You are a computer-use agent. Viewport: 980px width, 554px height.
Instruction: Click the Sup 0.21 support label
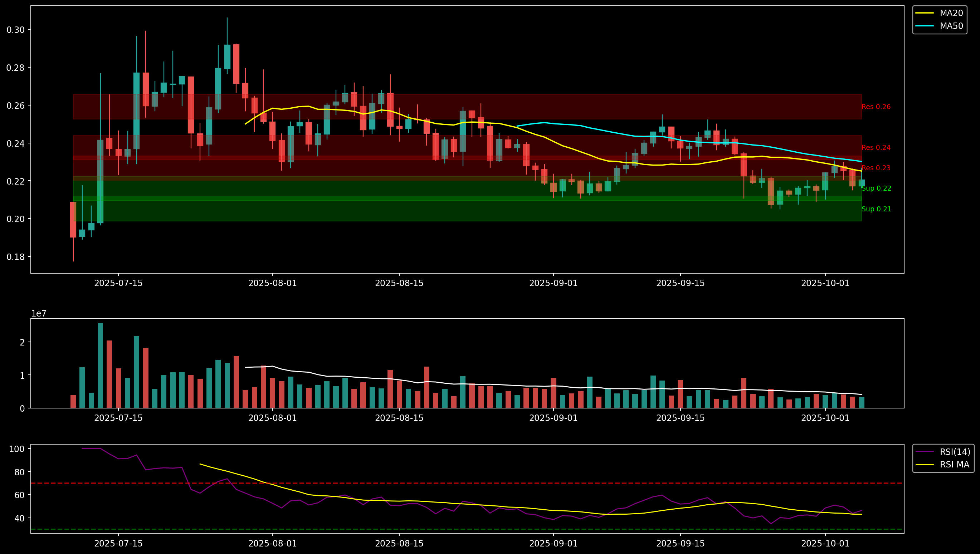coord(876,209)
